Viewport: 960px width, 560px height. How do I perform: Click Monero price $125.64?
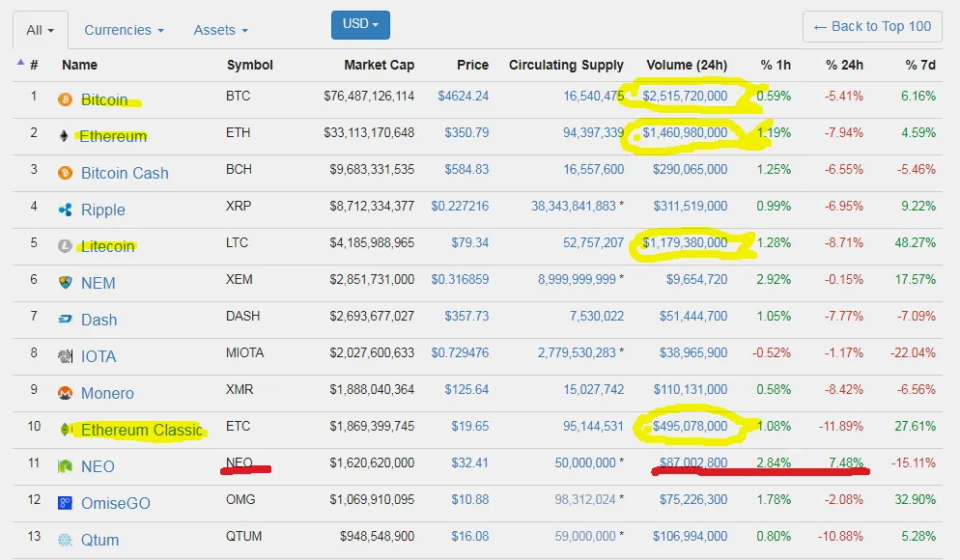click(466, 390)
